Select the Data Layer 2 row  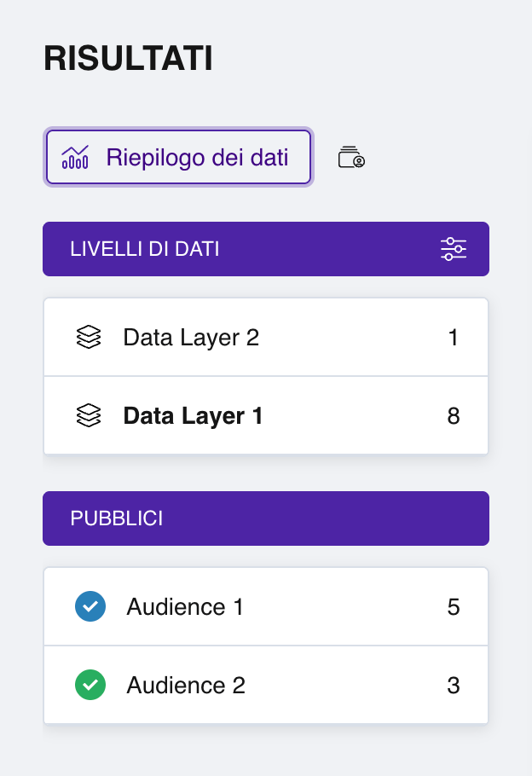pos(266,338)
